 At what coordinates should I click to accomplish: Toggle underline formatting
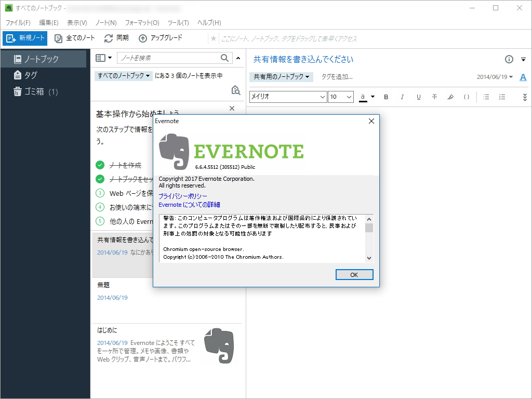418,97
